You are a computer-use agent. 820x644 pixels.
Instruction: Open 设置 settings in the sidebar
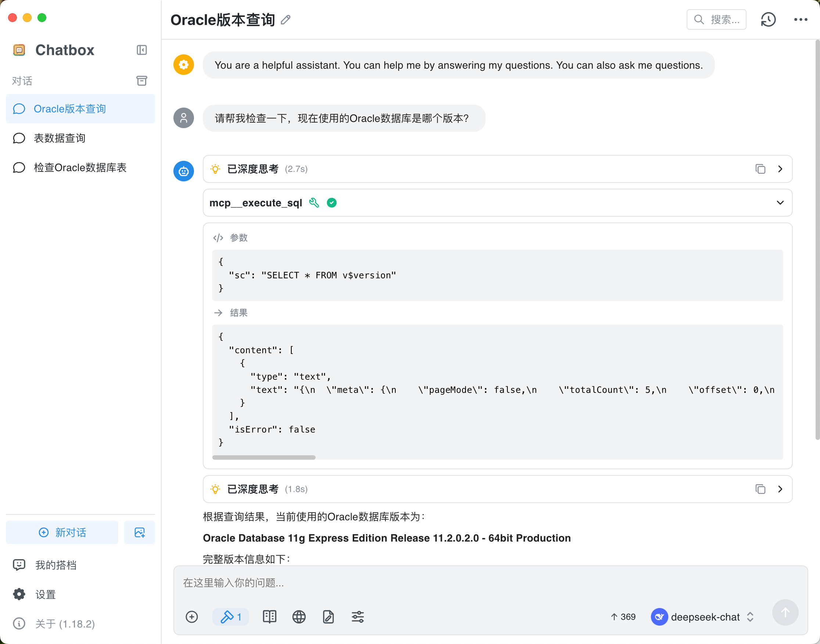(x=80, y=594)
